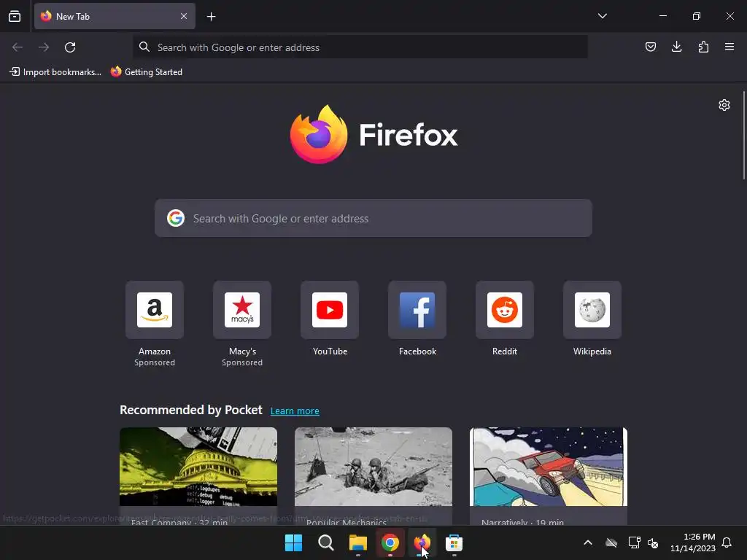Switch to Google Chrome in taskbar
The height and width of the screenshot is (560, 747).
[390, 542]
